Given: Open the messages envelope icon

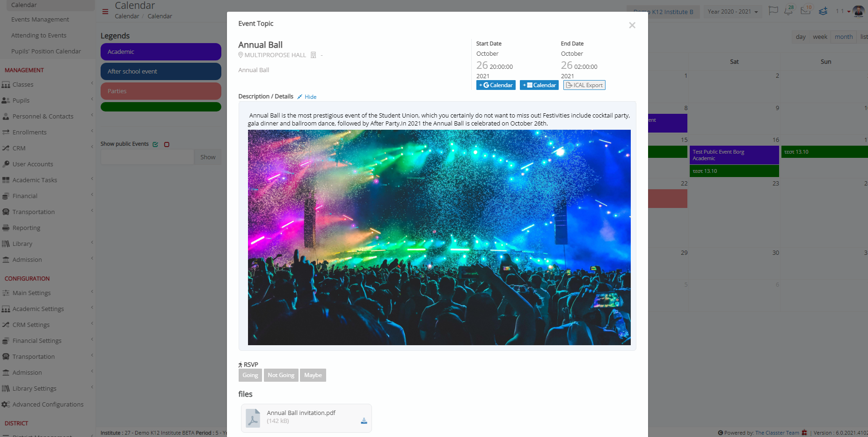Looking at the screenshot, I should [806, 10].
